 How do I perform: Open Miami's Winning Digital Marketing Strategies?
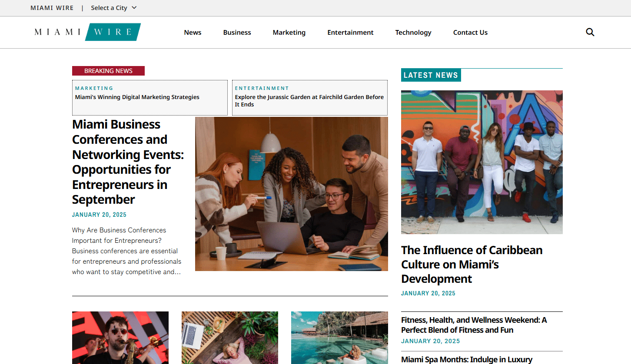click(137, 97)
